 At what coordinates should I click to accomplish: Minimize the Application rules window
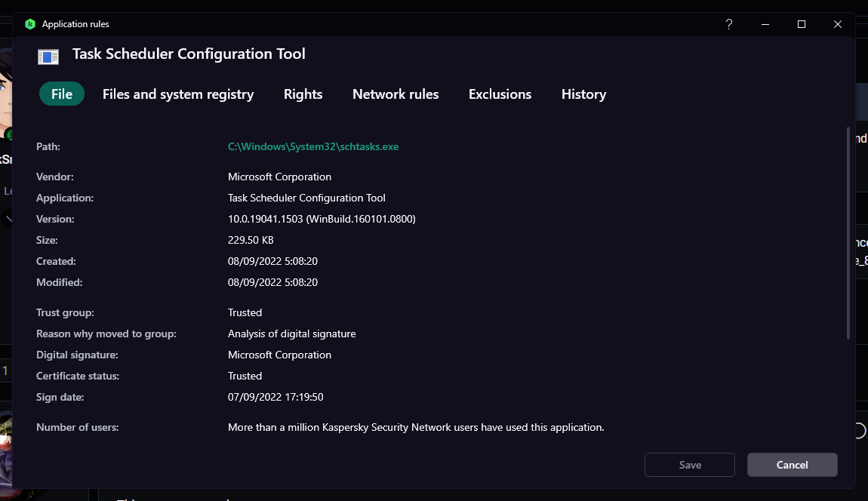(x=765, y=24)
